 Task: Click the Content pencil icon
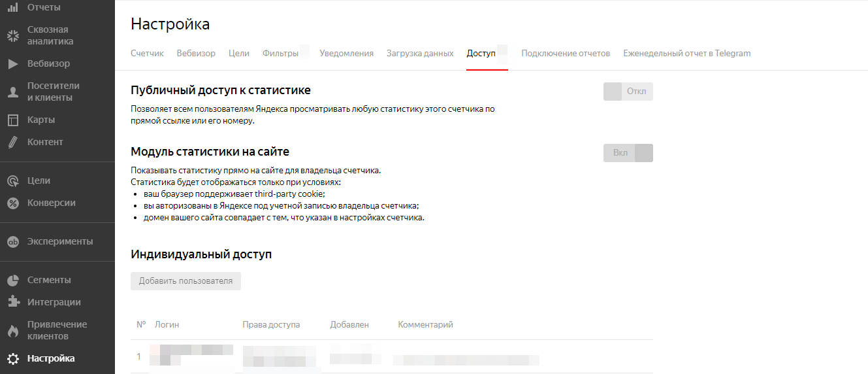12,143
